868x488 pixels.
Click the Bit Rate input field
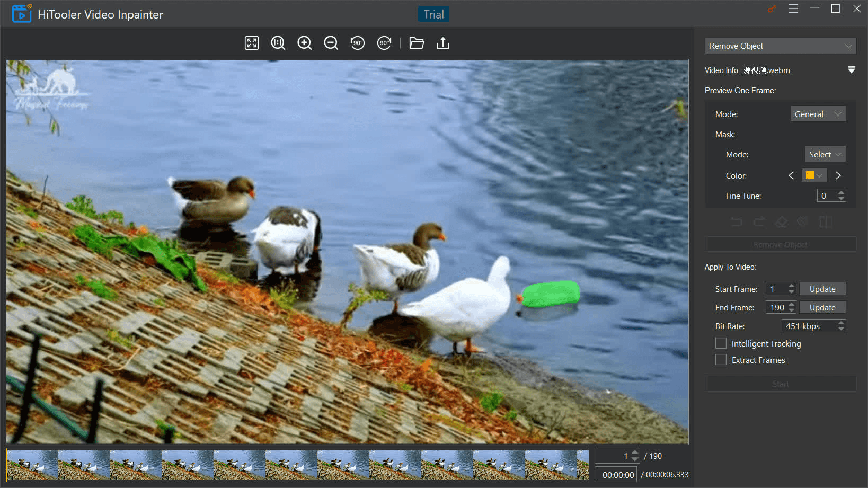pos(809,326)
